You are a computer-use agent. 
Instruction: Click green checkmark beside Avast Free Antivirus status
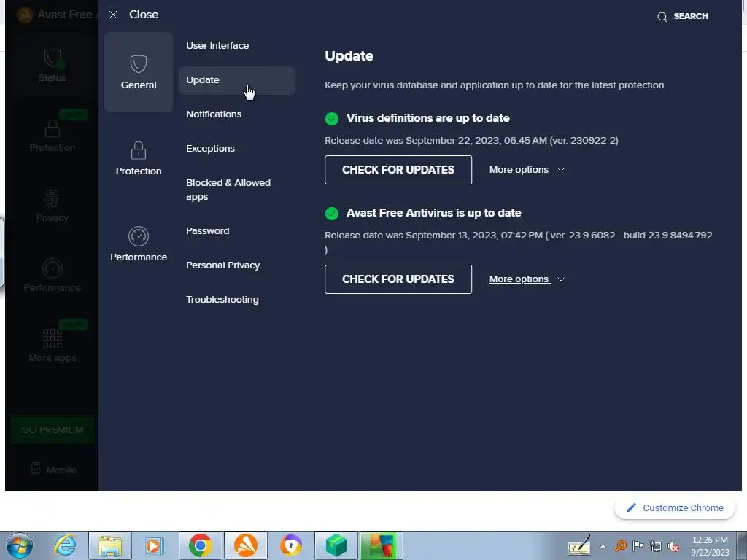[332, 214]
